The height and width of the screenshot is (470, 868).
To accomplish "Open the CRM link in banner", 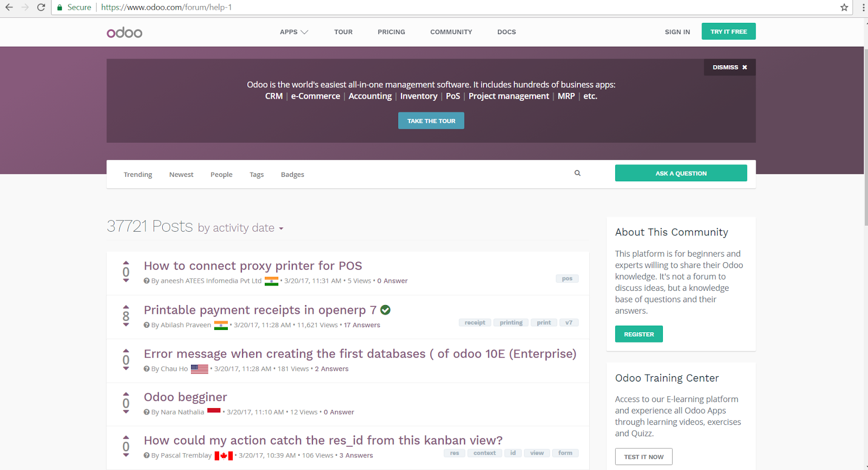I will click(x=274, y=96).
